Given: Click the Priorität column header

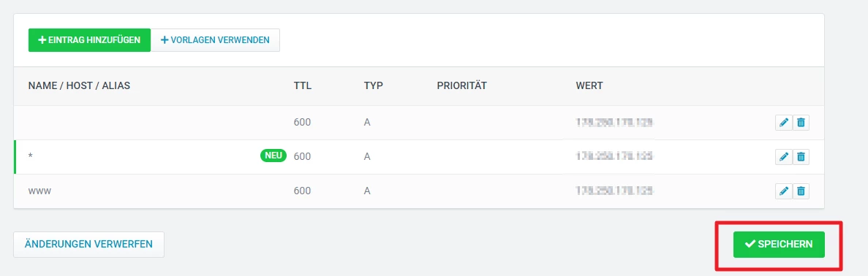Looking at the screenshot, I should (x=461, y=85).
